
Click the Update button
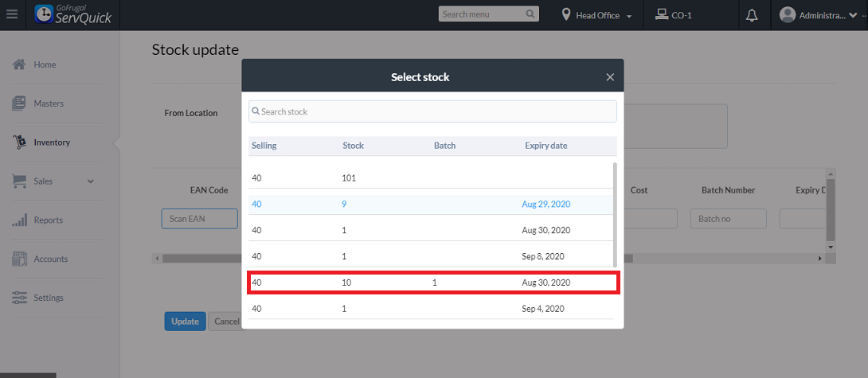click(x=185, y=321)
